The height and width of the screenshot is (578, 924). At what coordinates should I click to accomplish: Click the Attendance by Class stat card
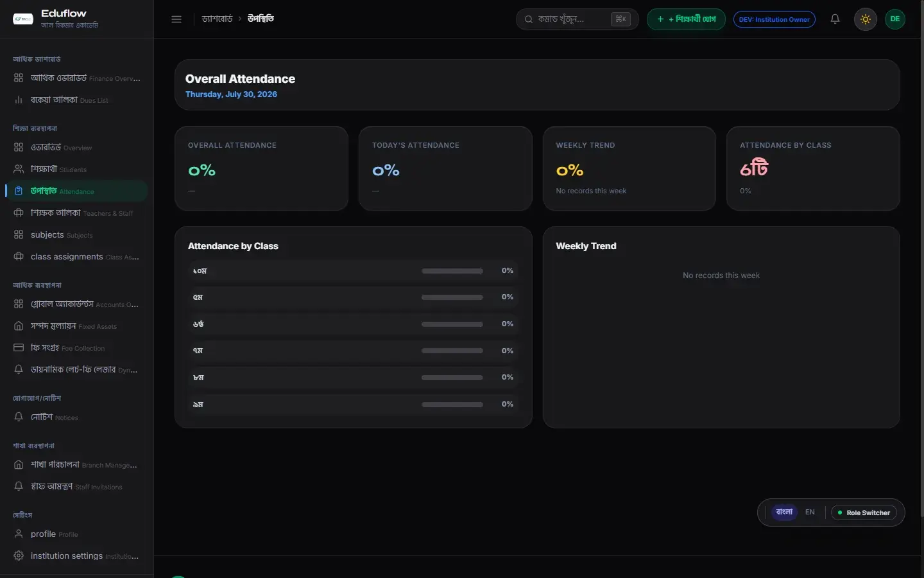click(813, 168)
